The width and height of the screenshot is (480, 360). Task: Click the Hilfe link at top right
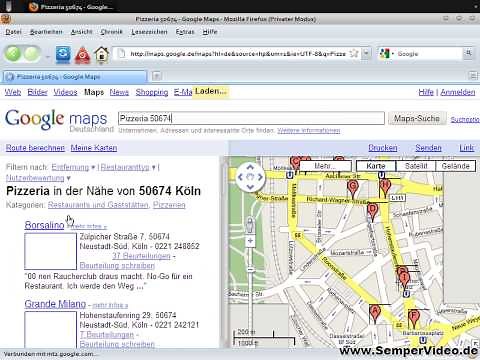pos(426,92)
